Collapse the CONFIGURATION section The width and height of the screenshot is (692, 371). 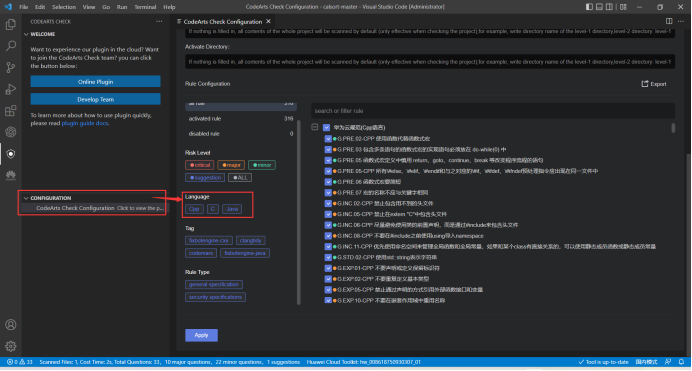[26, 198]
